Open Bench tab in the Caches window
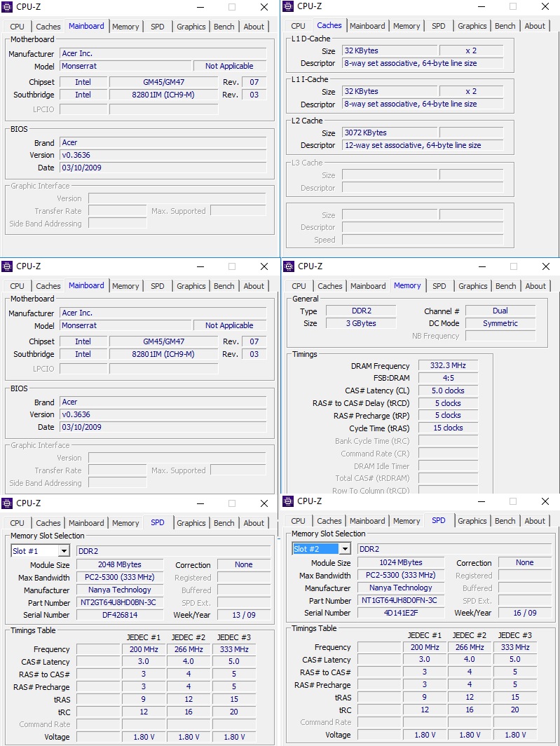 tap(505, 26)
